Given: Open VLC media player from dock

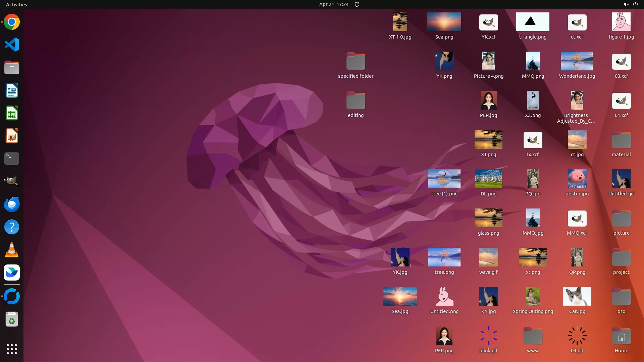Looking at the screenshot, I should coord(12,250).
